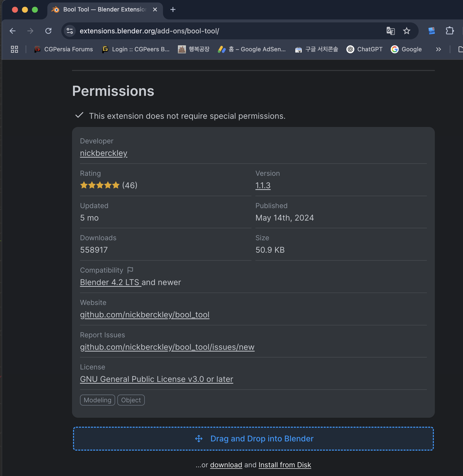Reload the Bool Tool page
The height and width of the screenshot is (476, 463).
(x=48, y=31)
